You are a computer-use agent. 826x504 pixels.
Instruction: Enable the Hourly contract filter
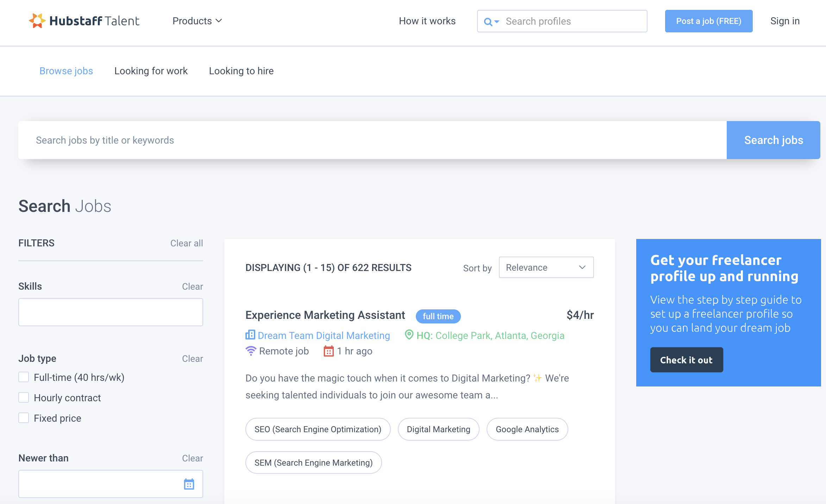tap(24, 398)
